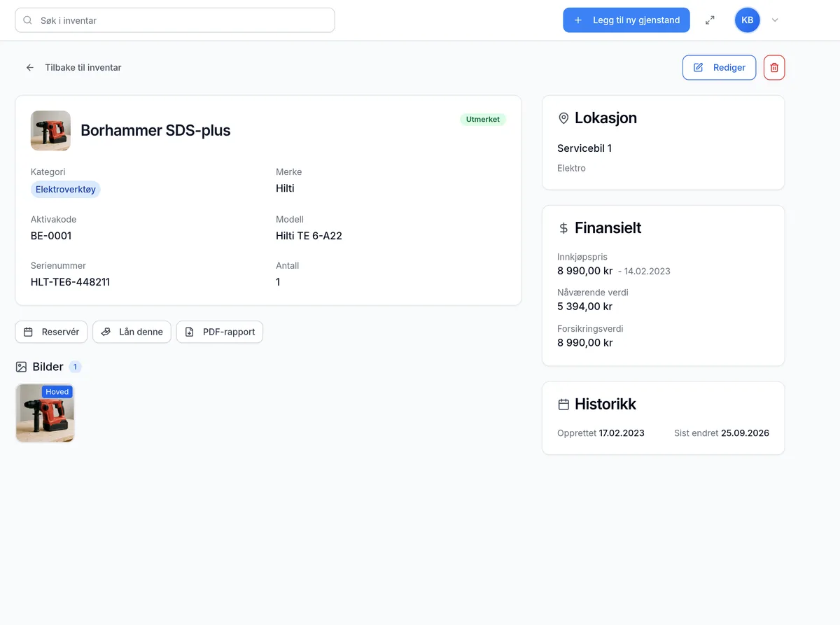The height and width of the screenshot is (625, 840).
Task: Click the Lokasjon pin icon
Action: pos(563,118)
